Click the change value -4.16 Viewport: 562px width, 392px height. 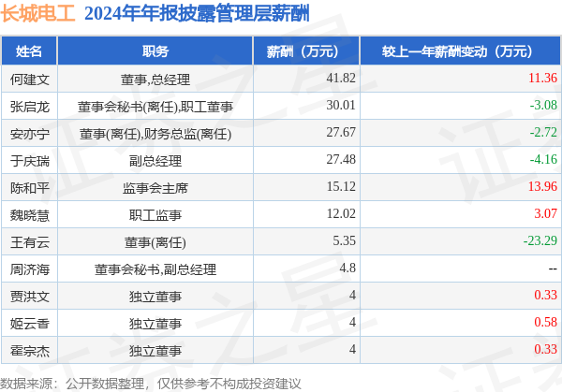(x=543, y=160)
